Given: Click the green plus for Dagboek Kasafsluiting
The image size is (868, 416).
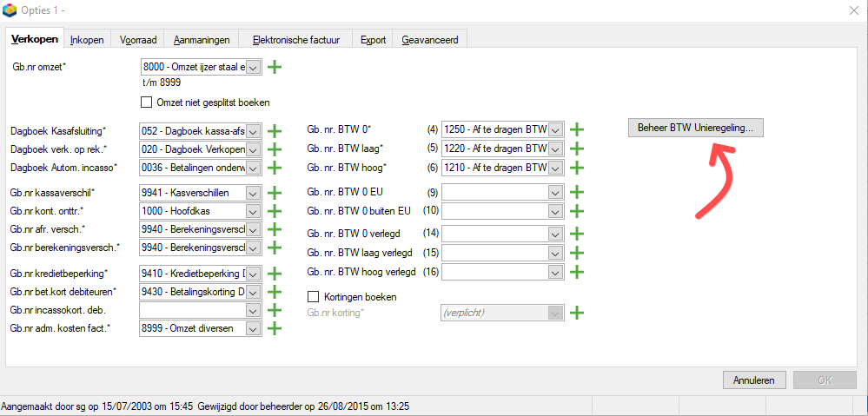Looking at the screenshot, I should point(275,131).
